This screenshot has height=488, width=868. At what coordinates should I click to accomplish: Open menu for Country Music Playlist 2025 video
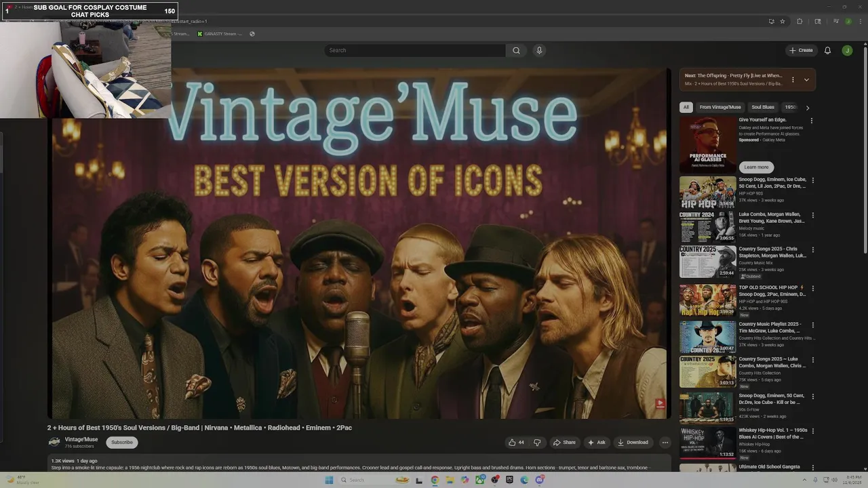(x=813, y=325)
